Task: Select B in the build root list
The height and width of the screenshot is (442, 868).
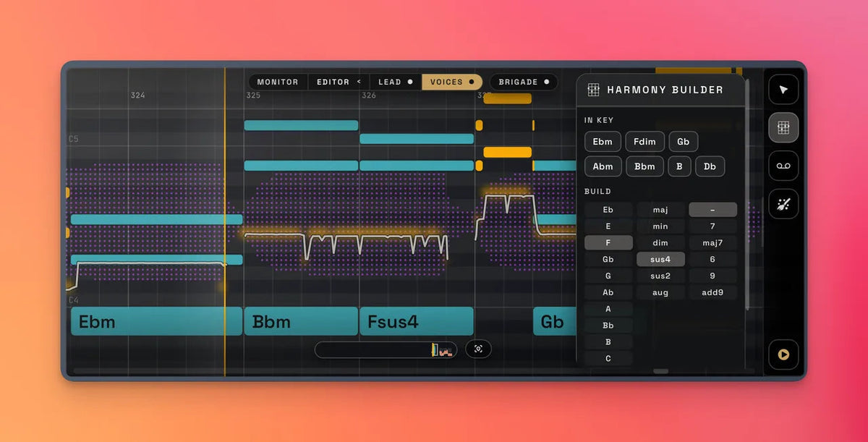Action: coord(608,342)
